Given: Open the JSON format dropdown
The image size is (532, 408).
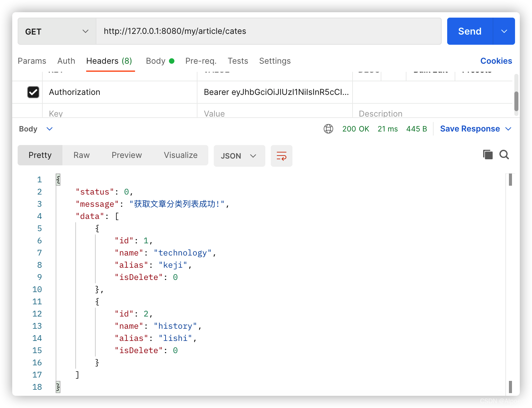Looking at the screenshot, I should (x=239, y=156).
